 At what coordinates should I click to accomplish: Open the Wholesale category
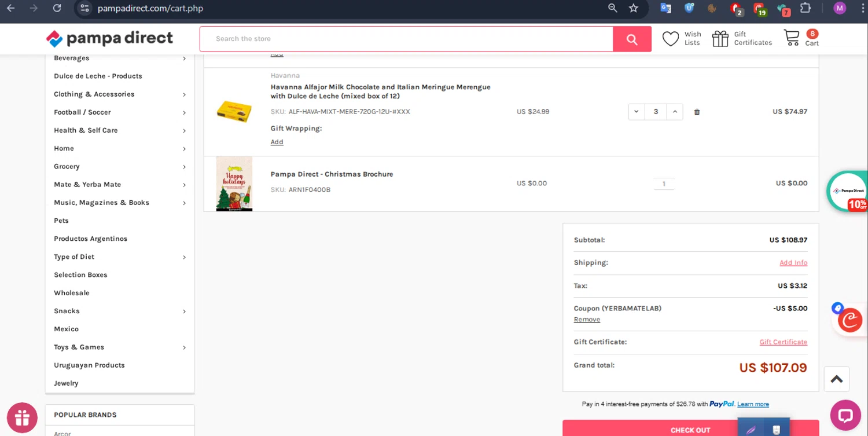pos(72,293)
